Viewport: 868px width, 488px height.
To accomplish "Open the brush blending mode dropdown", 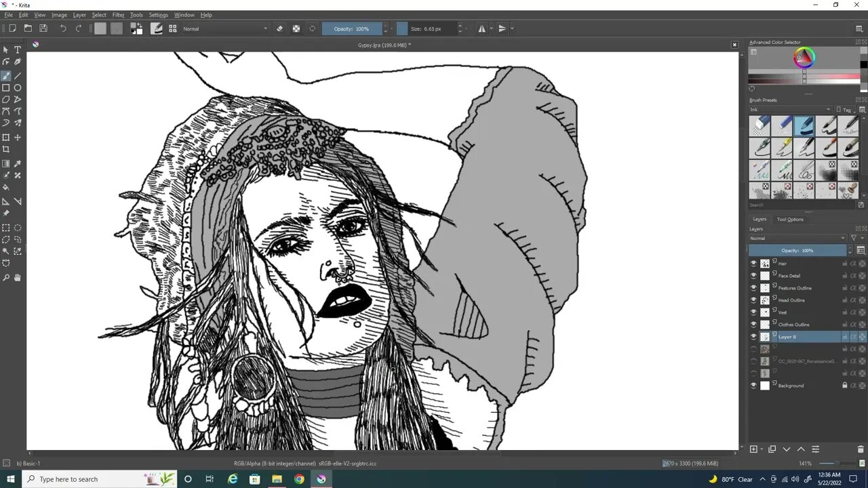I will pyautogui.click(x=225, y=28).
